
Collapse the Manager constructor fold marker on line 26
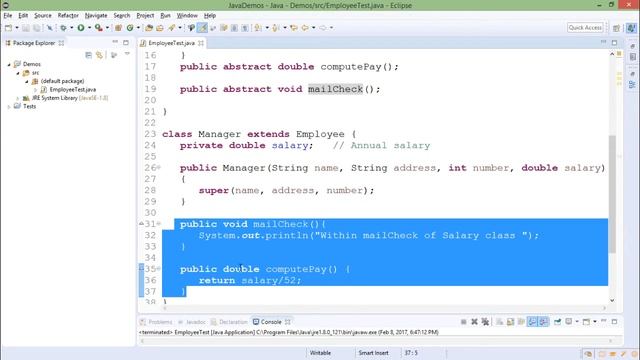click(159, 167)
